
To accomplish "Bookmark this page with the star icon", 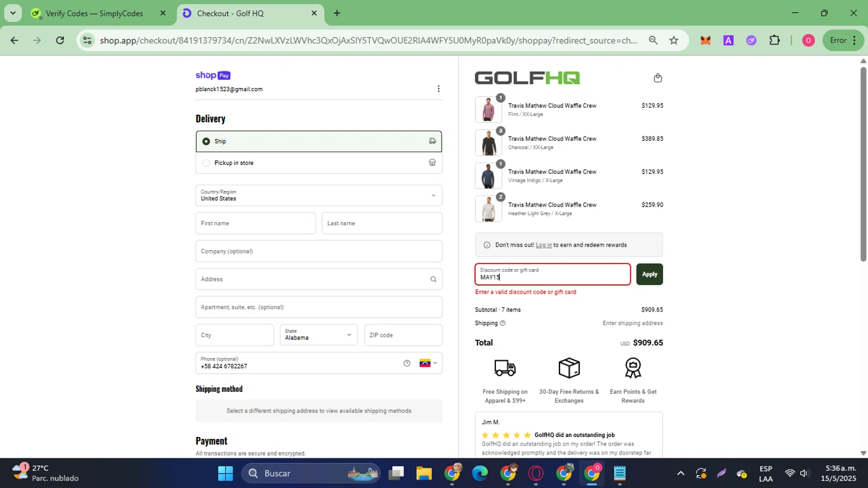I will tap(674, 40).
